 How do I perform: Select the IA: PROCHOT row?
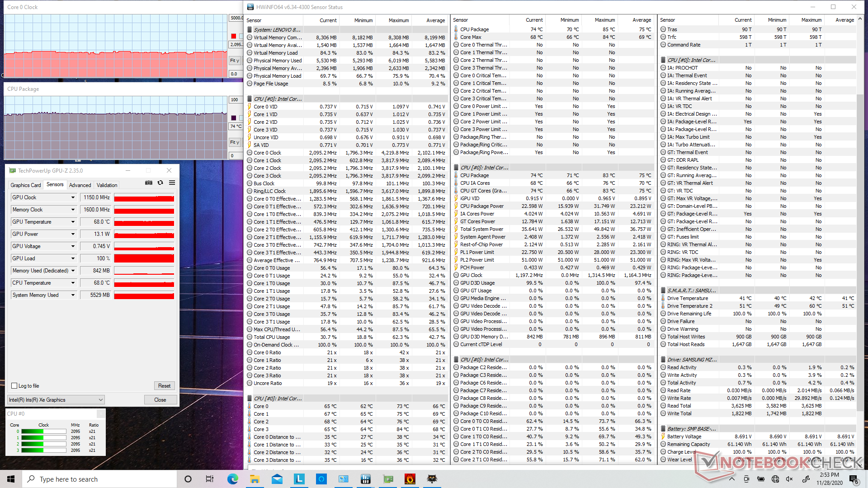[758, 68]
